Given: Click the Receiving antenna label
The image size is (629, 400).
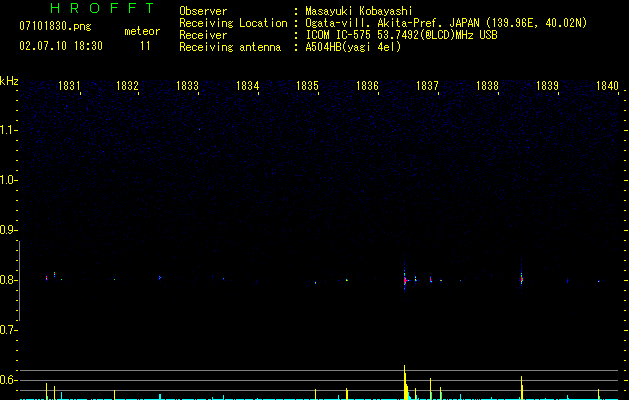Looking at the screenshot, I should point(230,47).
